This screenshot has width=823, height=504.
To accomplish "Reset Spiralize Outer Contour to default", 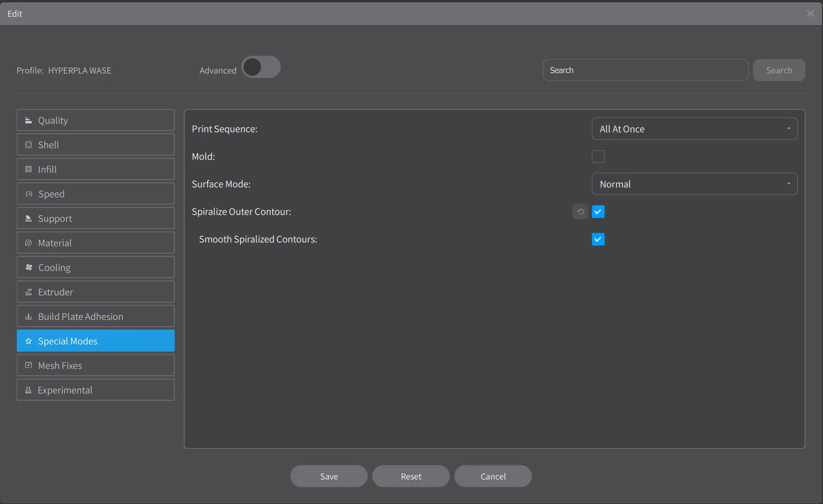I will tap(580, 212).
